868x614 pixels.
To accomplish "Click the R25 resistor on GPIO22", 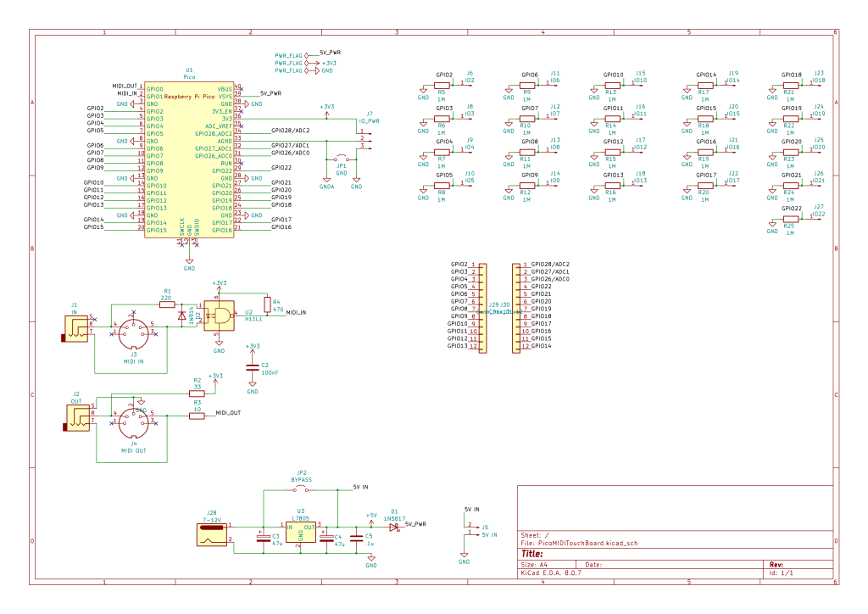I will point(789,220).
